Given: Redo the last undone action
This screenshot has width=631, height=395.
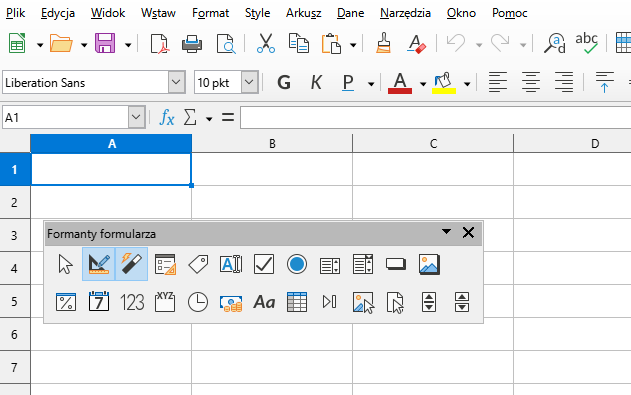Looking at the screenshot, I should click(x=500, y=43).
